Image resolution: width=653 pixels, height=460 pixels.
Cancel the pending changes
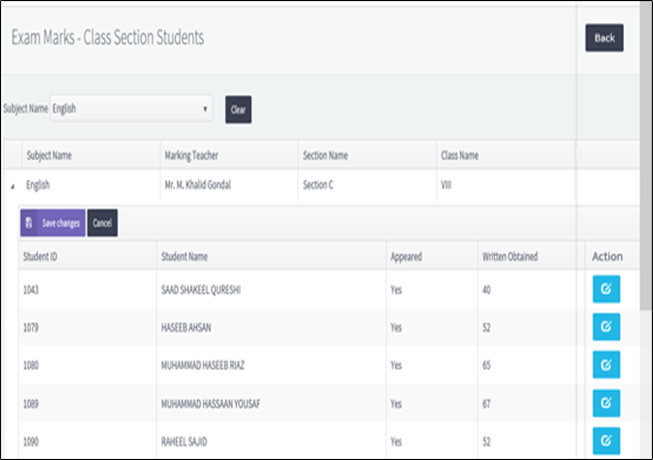pyautogui.click(x=102, y=223)
